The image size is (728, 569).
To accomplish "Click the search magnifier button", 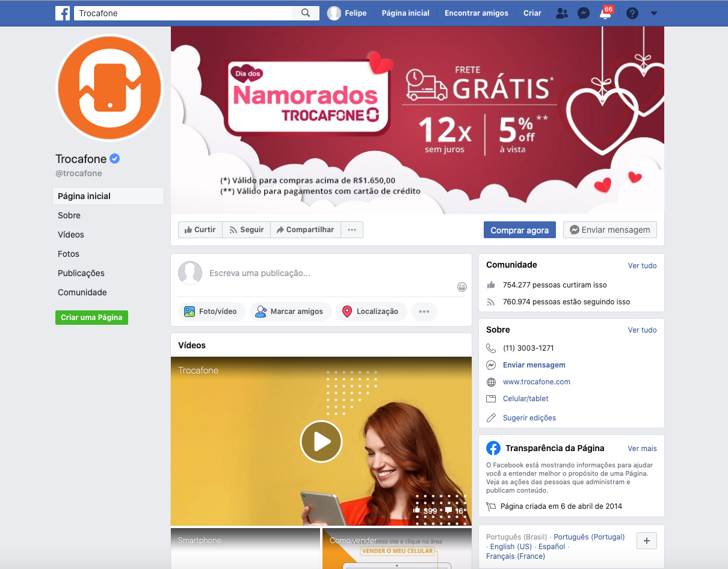I will [306, 13].
